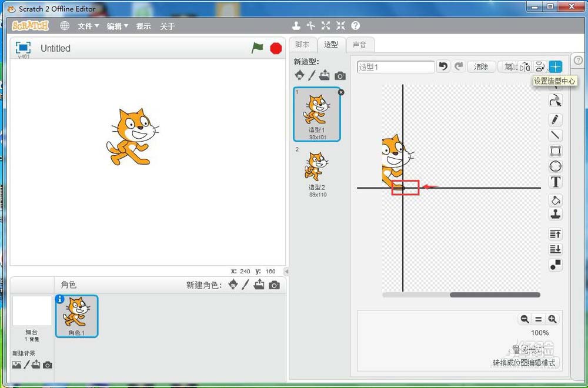Choose new sprite from library
This screenshot has width=588, height=388.
(x=233, y=285)
